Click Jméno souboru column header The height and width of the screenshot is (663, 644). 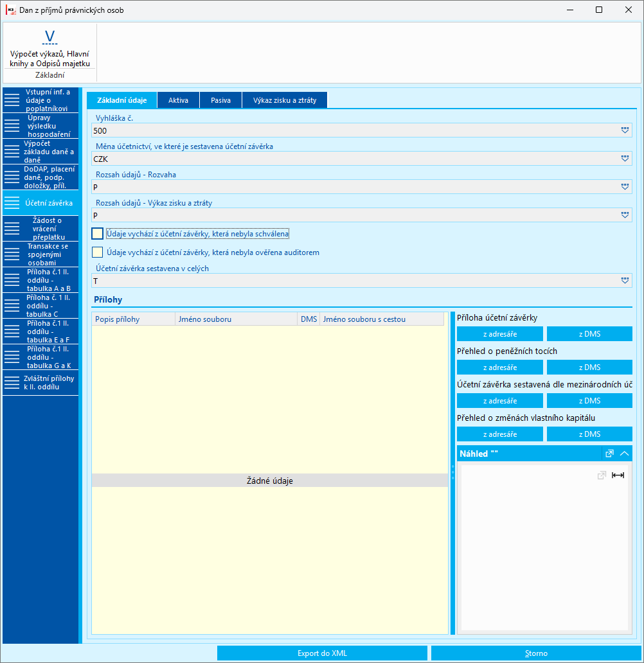[x=236, y=319]
